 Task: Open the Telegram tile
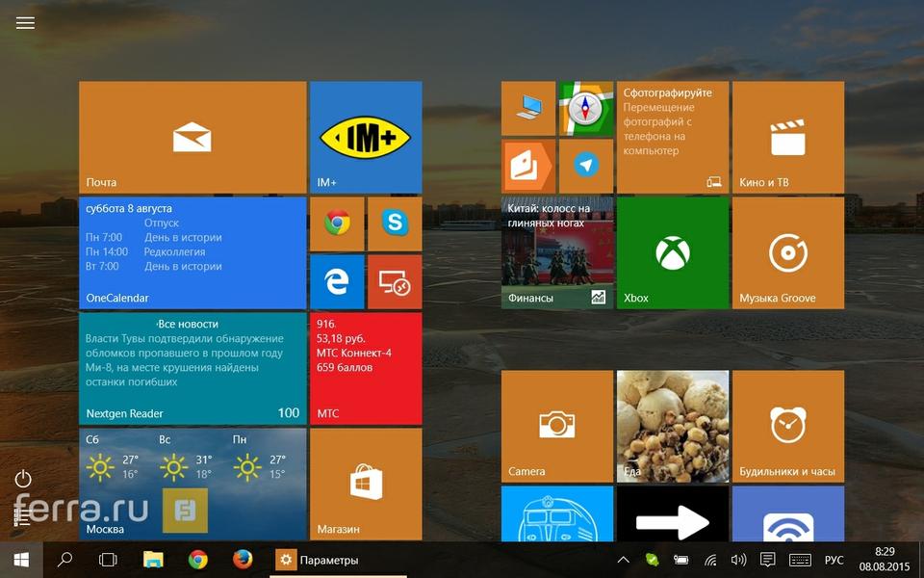[586, 166]
